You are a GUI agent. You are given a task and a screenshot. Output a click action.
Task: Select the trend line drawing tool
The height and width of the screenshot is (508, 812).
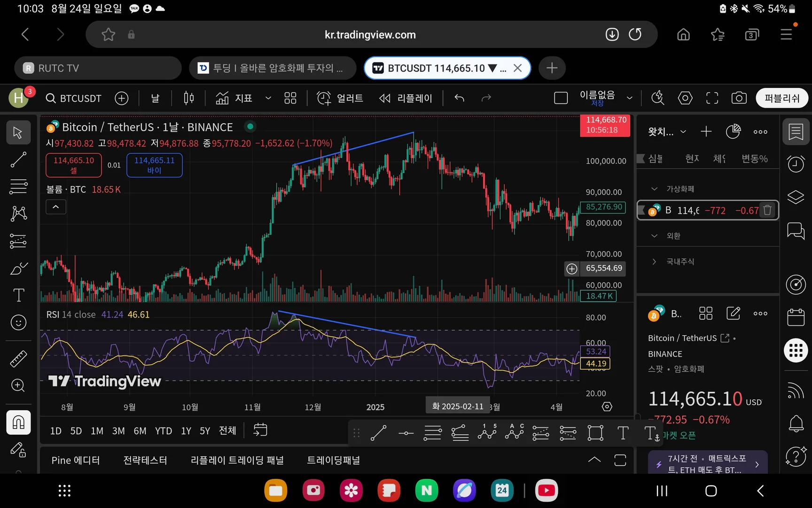(x=18, y=160)
